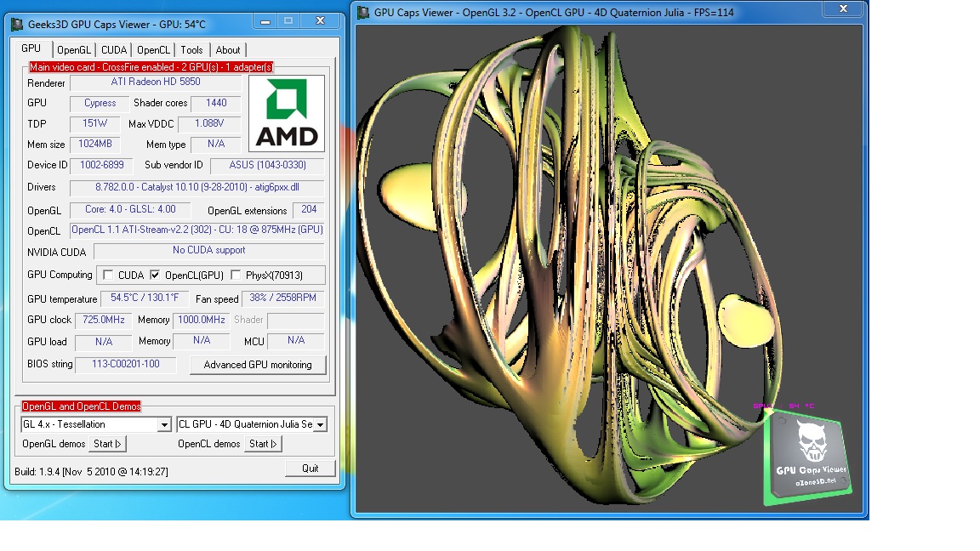Click the OpenGL extensions value 204
980x551 pixels.
(x=309, y=210)
